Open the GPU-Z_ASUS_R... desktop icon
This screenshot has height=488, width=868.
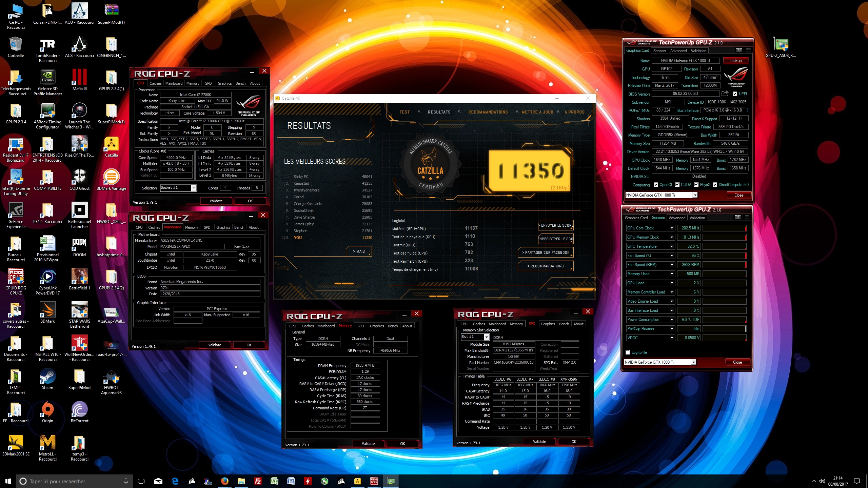(781, 47)
